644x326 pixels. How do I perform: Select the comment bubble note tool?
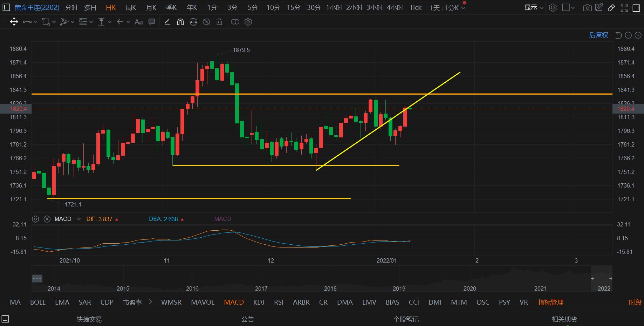pyautogui.click(x=152, y=22)
